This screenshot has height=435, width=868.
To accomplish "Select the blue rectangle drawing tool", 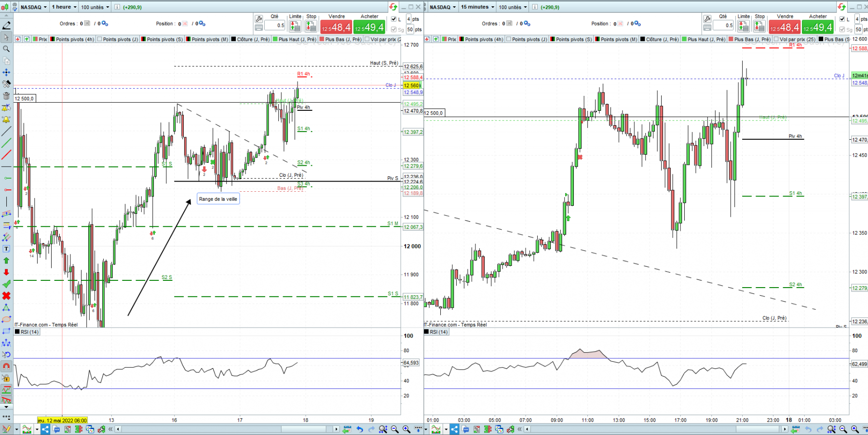I will [6, 331].
